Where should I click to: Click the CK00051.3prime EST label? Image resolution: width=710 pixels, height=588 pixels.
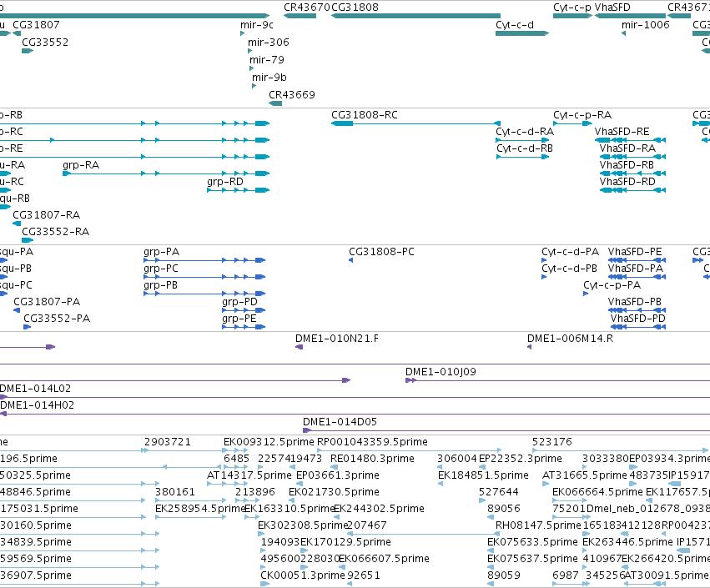click(x=303, y=575)
